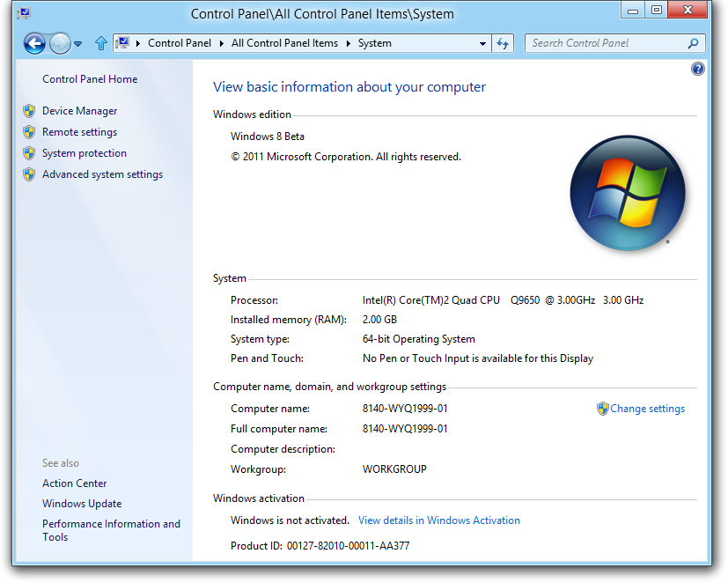Open Advanced system settings
The width and height of the screenshot is (728, 583).
click(102, 174)
